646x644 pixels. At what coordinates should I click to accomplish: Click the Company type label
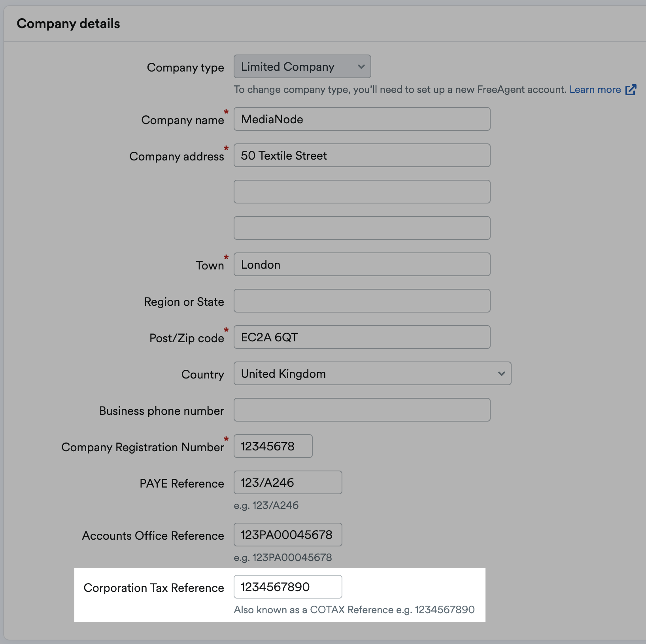[185, 68]
